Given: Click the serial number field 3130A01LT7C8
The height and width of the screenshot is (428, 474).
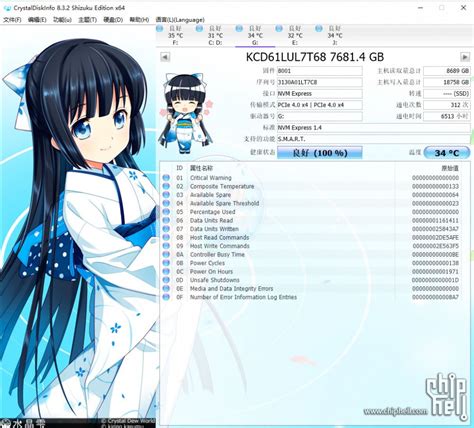Looking at the screenshot, I should point(320,82).
